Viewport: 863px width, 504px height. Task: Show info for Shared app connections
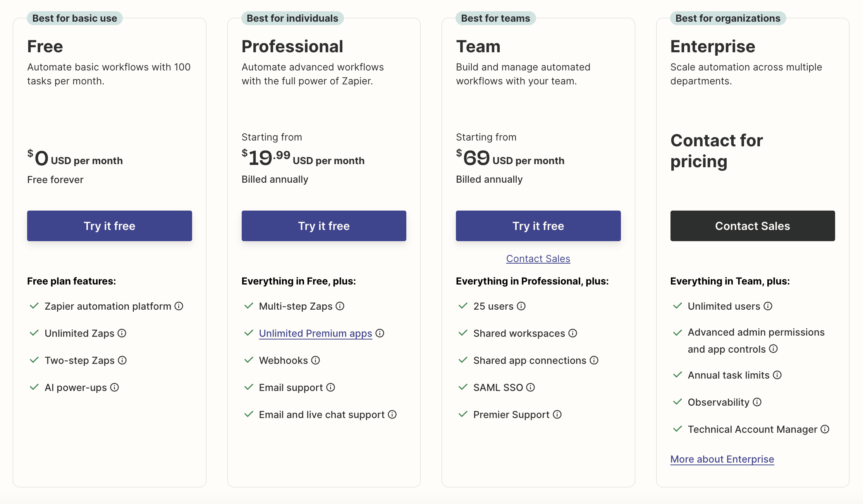pos(594,360)
